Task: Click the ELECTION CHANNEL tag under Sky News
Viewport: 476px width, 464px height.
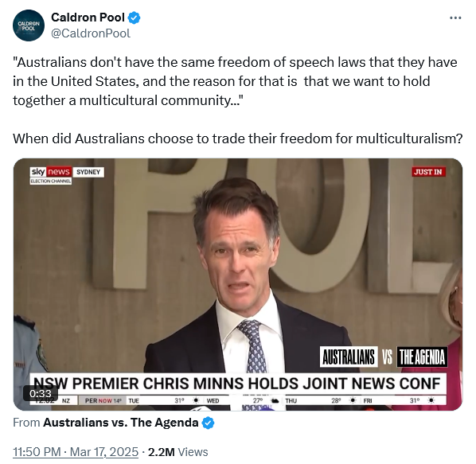Action: (51, 181)
